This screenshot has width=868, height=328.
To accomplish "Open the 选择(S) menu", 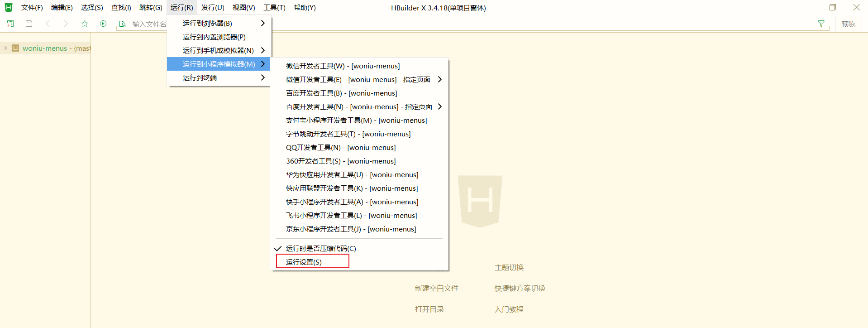I will [x=92, y=8].
